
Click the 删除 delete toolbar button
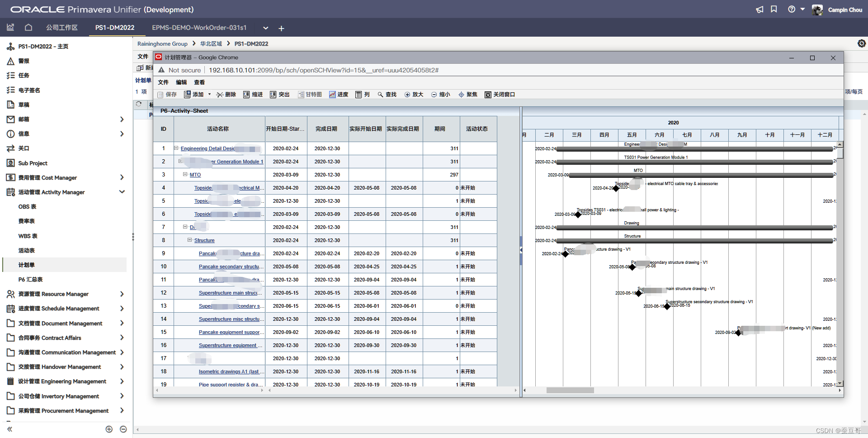point(226,95)
